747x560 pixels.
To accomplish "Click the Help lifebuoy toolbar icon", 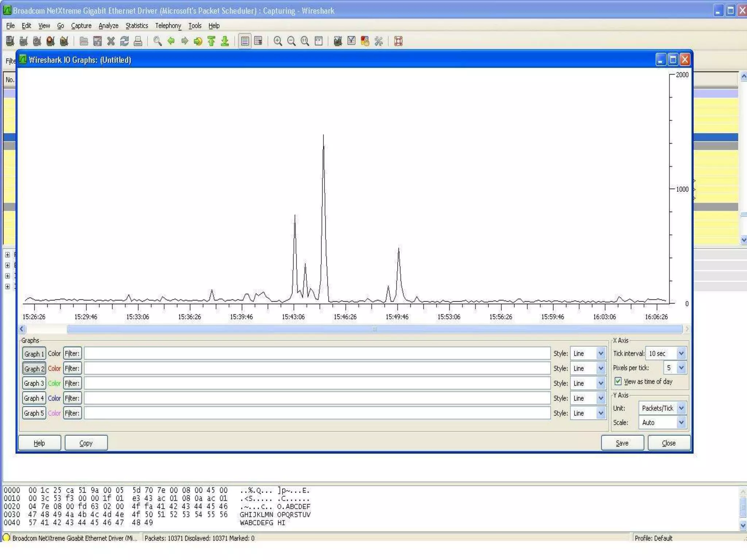I will (398, 41).
